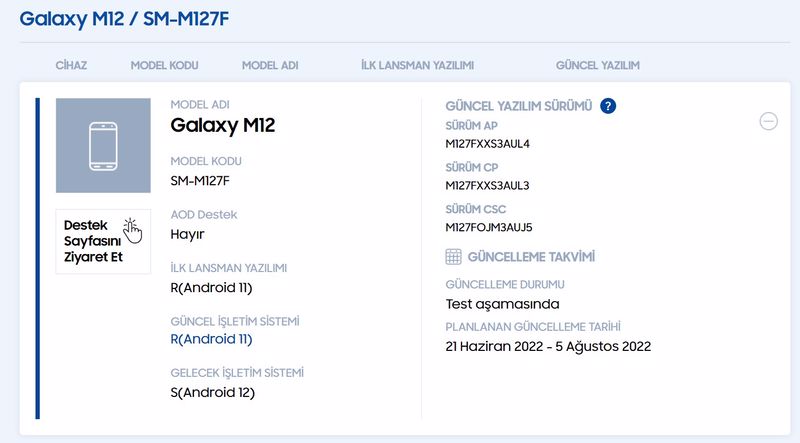Click R(Android 11) under İlk Lansman Yazılımı

tap(211, 288)
